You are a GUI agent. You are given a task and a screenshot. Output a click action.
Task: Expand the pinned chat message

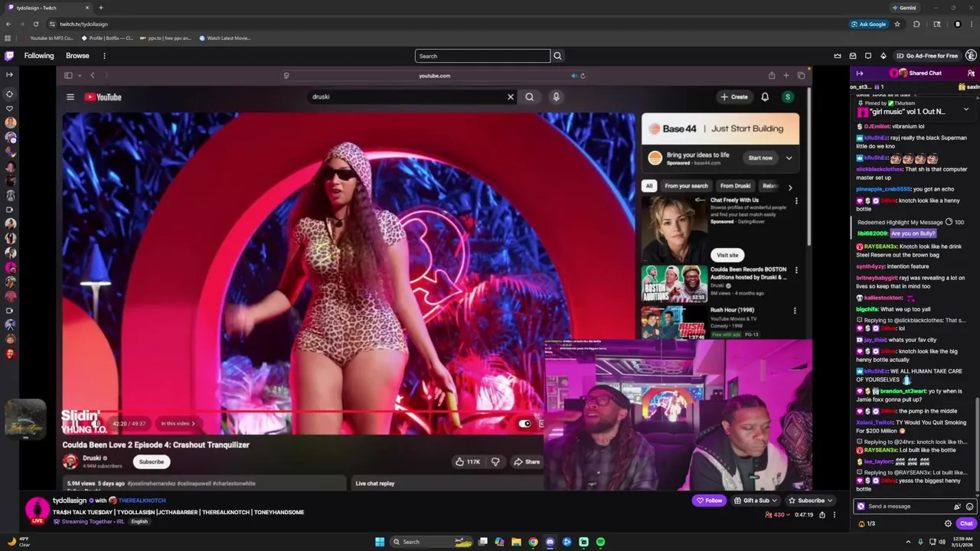(966, 109)
